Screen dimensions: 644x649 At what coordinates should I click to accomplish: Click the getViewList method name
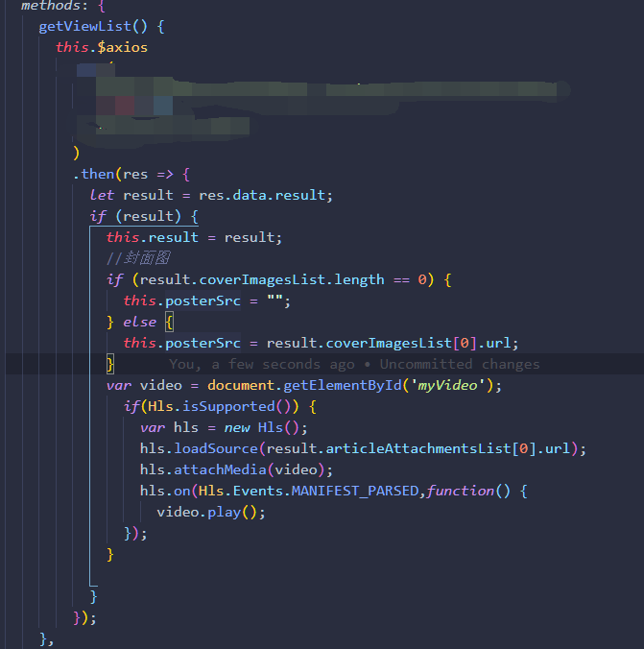click(84, 27)
